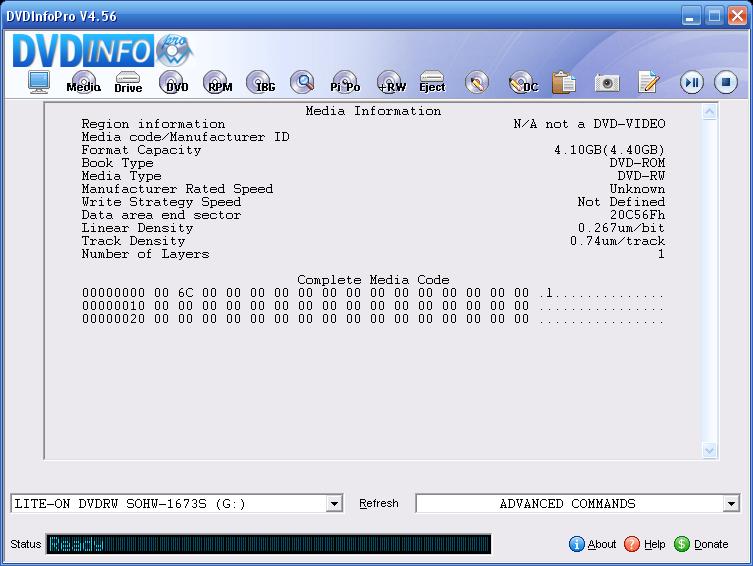Click the disc magnifier search icon
This screenshot has height=566, width=753.
[x=303, y=82]
